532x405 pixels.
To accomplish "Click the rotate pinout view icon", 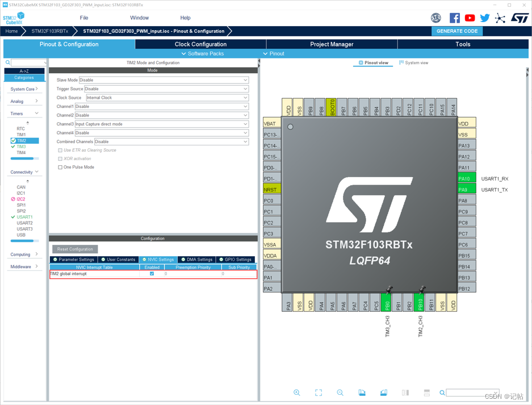I will tap(362, 393).
